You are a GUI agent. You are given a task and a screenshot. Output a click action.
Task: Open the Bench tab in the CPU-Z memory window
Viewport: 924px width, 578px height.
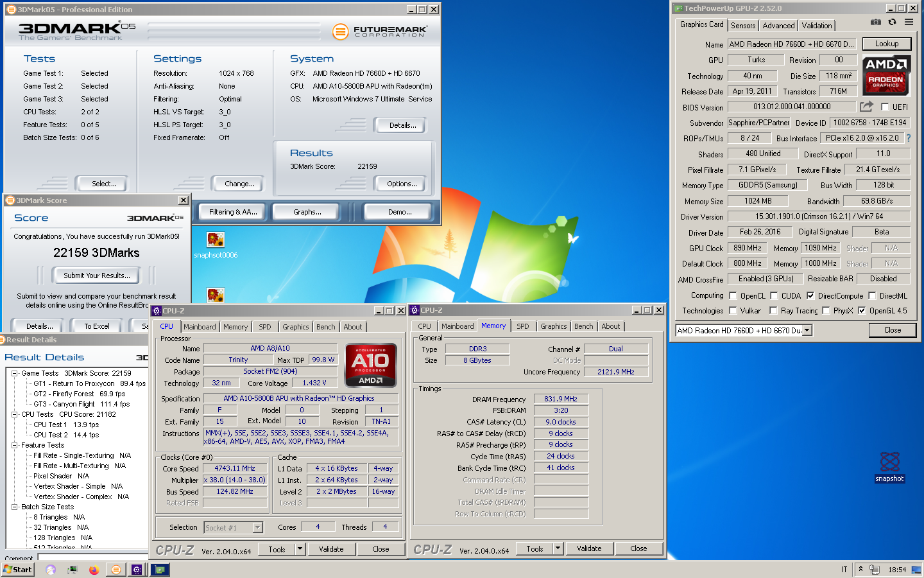pyautogui.click(x=583, y=326)
